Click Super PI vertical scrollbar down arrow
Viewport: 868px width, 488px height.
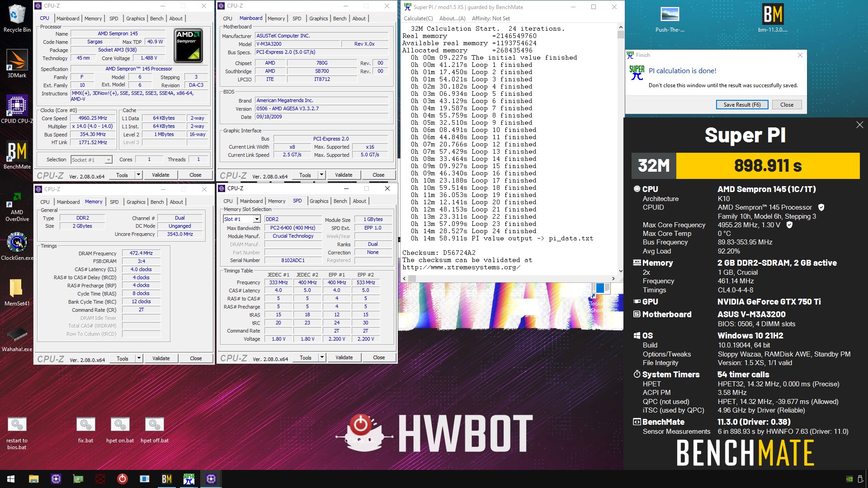click(621, 271)
